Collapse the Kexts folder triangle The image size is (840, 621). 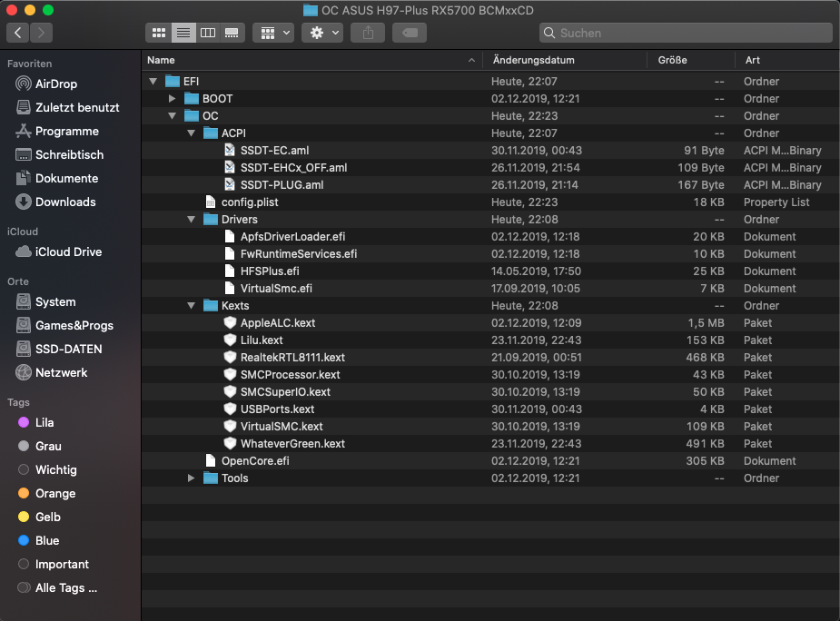192,305
